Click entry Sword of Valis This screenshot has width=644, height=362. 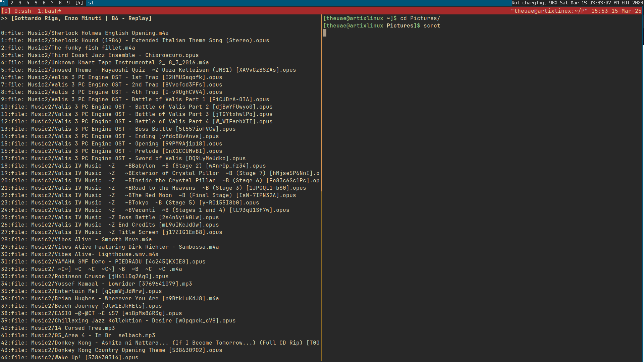click(123, 159)
